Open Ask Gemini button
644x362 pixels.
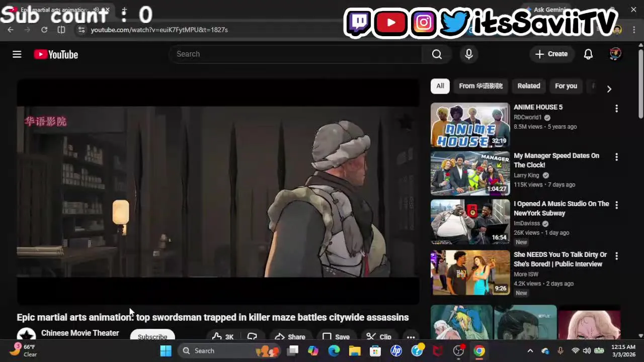click(x=546, y=10)
